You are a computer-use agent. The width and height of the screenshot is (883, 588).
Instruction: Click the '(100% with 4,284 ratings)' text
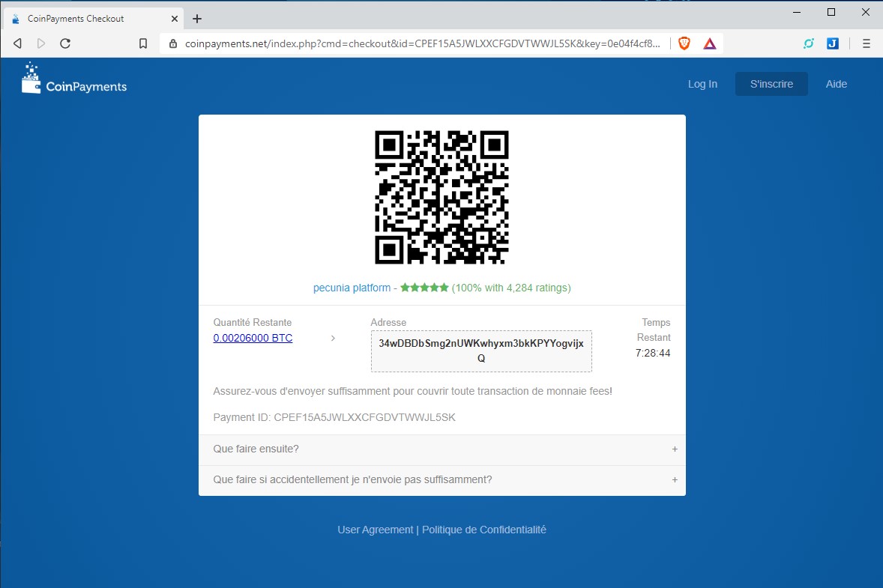coord(511,288)
